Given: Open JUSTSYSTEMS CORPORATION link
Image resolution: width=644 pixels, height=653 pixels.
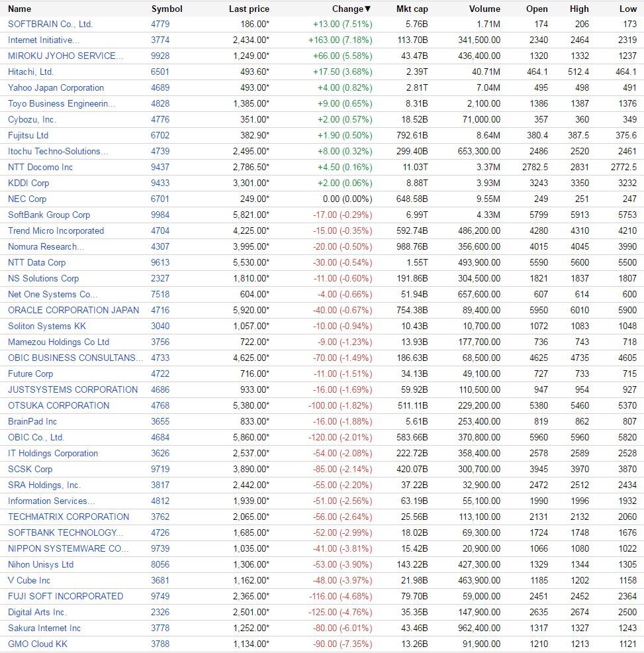Looking at the screenshot, I should (x=72, y=389).
